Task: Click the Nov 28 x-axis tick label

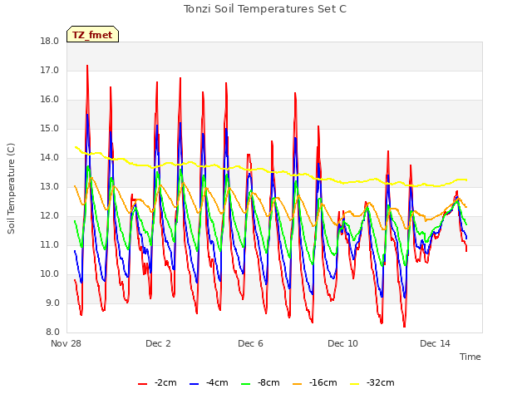Action: pos(66,343)
